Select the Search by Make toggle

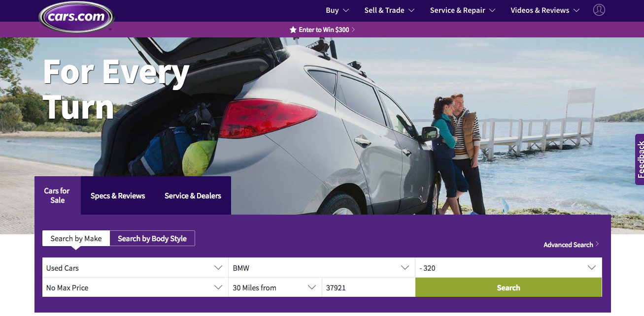(x=76, y=239)
